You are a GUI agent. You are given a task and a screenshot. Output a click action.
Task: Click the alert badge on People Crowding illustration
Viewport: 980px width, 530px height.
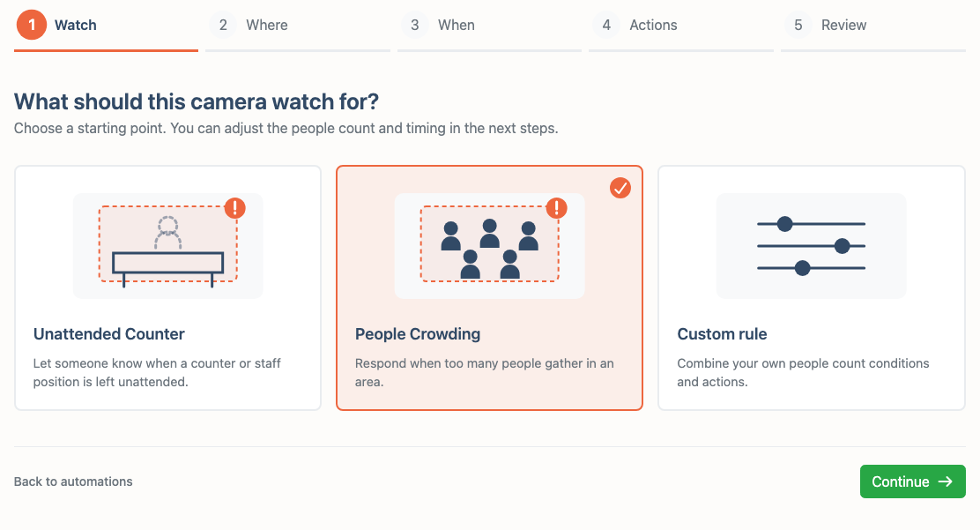click(x=556, y=208)
